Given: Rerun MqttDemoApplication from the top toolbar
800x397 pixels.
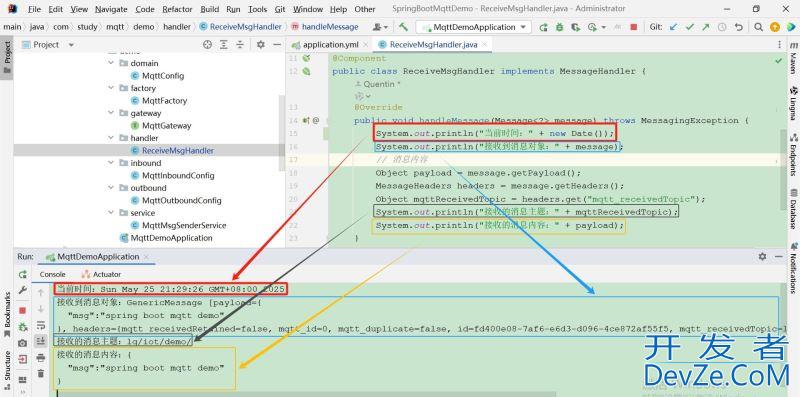Looking at the screenshot, I should (543, 27).
